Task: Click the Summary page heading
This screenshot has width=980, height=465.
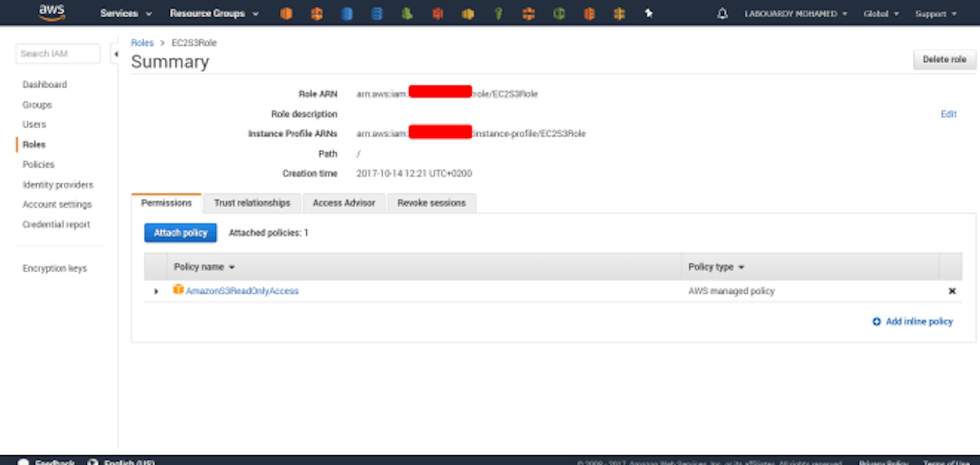Action: (x=170, y=62)
